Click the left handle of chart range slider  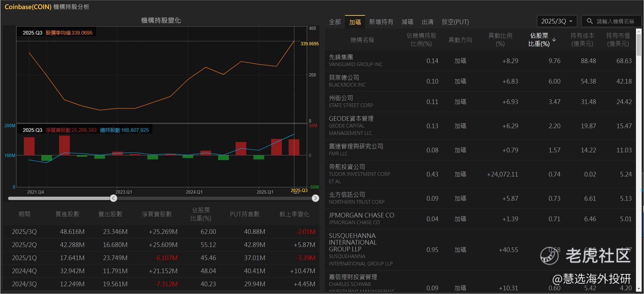click(x=113, y=198)
